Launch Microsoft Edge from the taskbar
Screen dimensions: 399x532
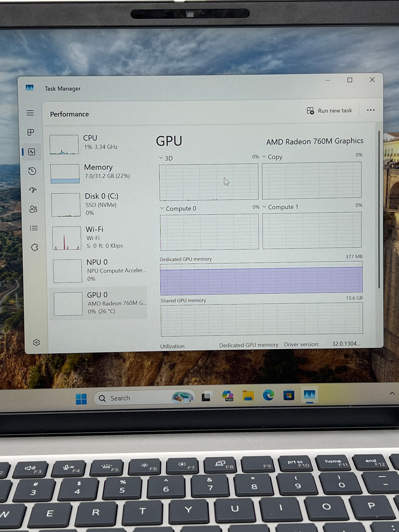point(268,395)
